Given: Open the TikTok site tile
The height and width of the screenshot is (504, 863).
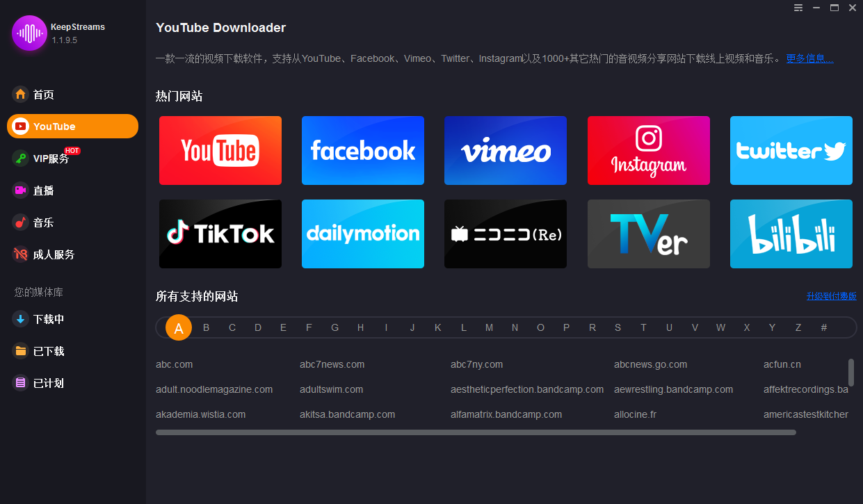Looking at the screenshot, I should pyautogui.click(x=220, y=234).
